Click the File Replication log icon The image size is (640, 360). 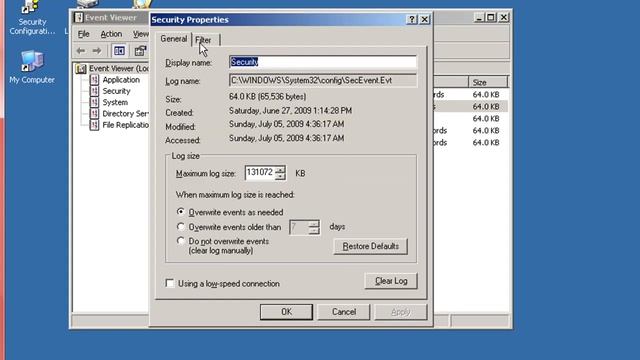pyautogui.click(x=94, y=125)
